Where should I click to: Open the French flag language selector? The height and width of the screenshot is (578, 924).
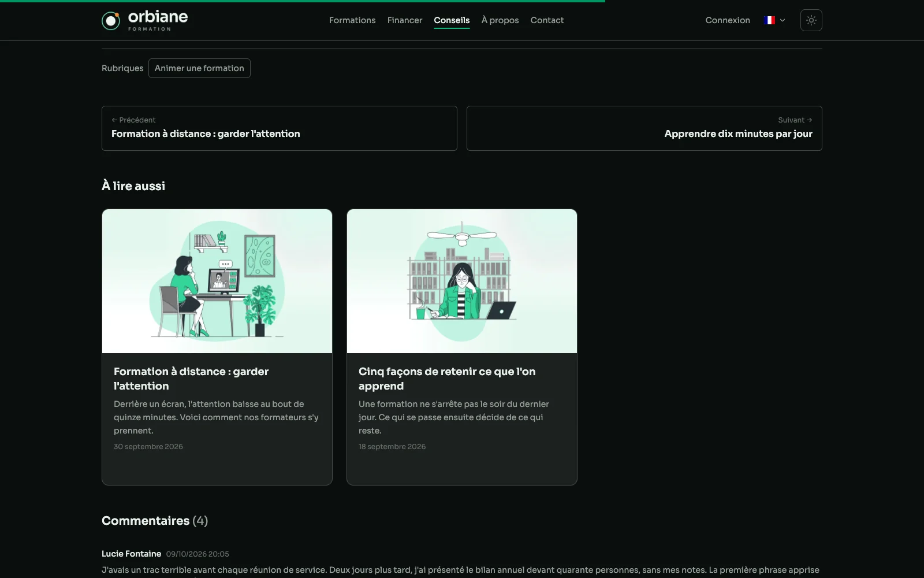click(x=774, y=20)
